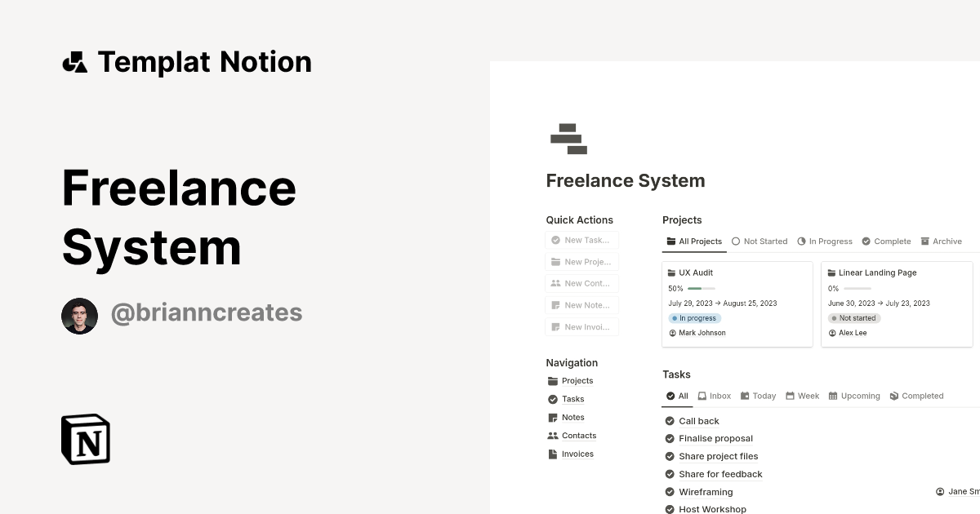
Task: Click the Notion logo at bottom left
Action: pyautogui.click(x=85, y=439)
